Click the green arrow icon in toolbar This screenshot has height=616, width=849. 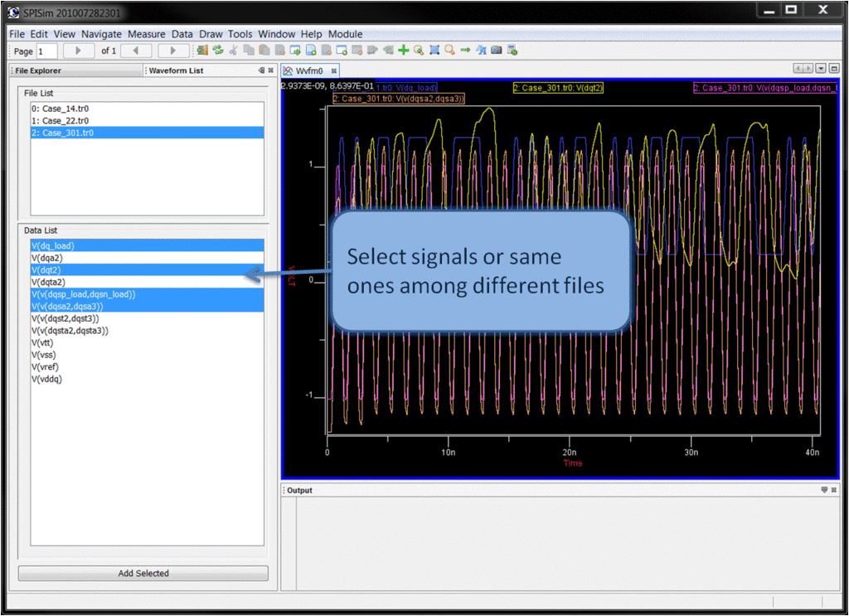tap(465, 51)
